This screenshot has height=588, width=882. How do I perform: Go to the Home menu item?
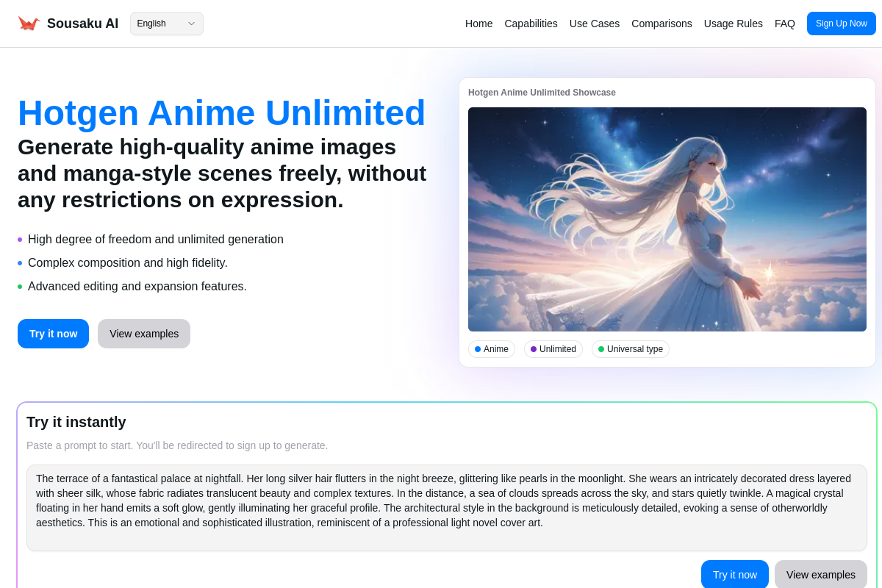point(478,24)
